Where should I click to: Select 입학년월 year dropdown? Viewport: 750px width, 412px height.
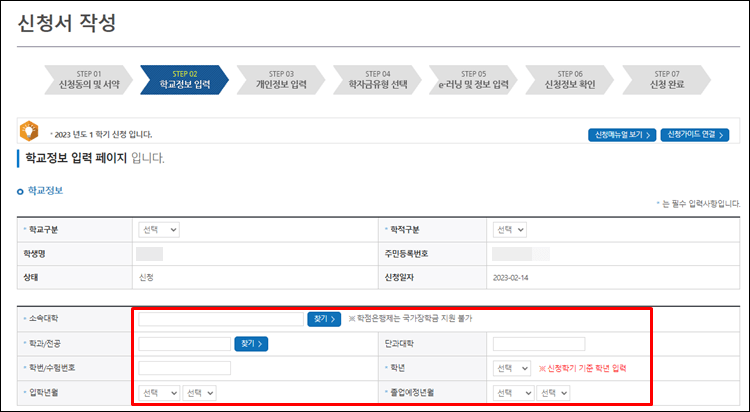point(159,393)
